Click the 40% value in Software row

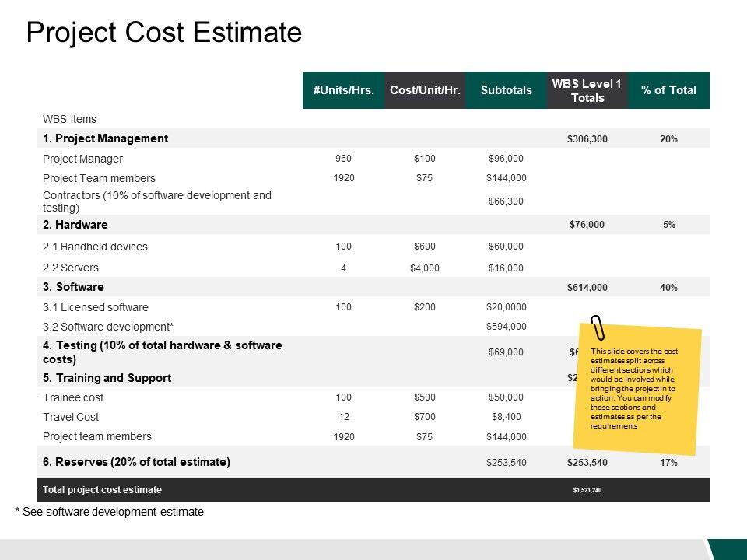pyautogui.click(x=668, y=288)
